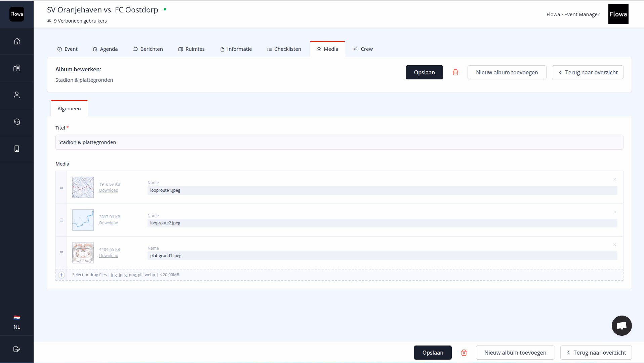The image size is (644, 363).
Task: Click bottom Terug naar overzicht button
Action: (x=596, y=353)
